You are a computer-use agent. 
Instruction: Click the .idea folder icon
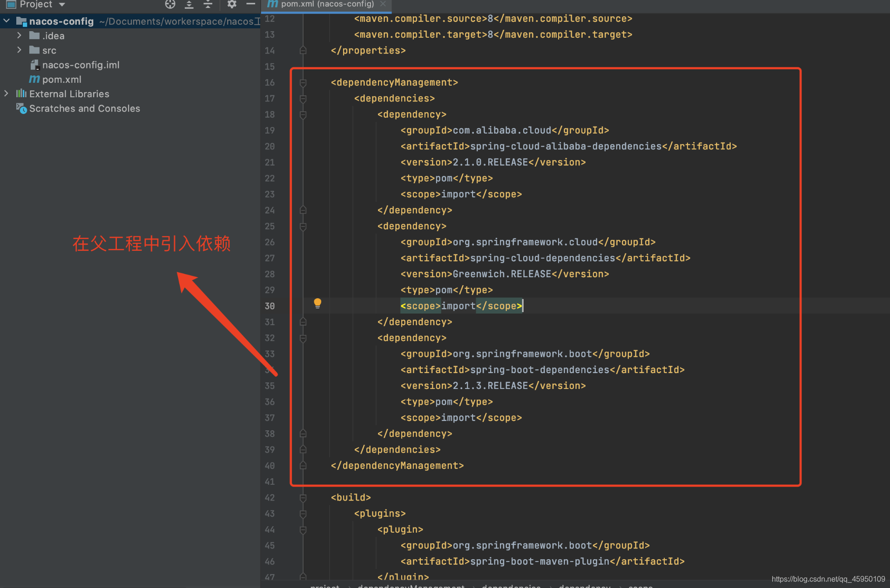(34, 35)
